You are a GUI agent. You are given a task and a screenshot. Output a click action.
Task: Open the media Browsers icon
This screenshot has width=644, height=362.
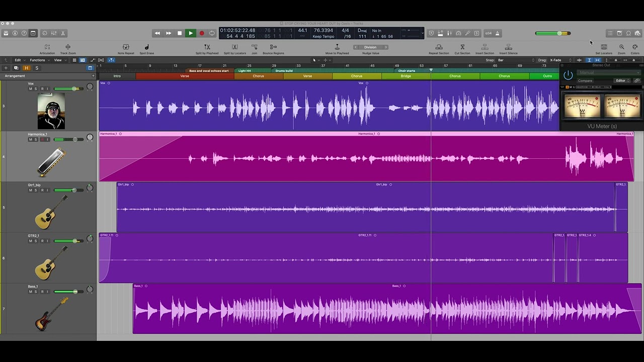(637, 33)
